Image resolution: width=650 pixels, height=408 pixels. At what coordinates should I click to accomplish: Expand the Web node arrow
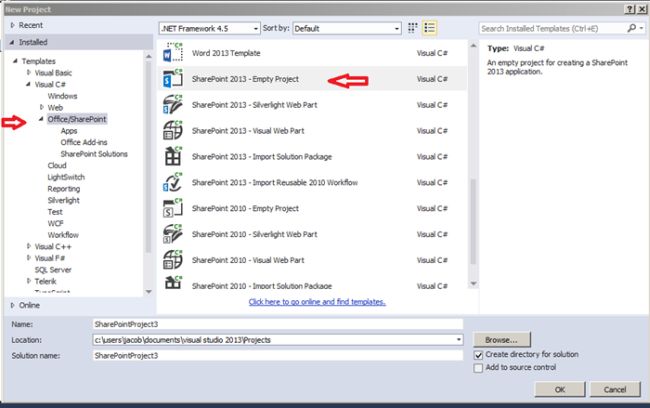pyautogui.click(x=41, y=107)
